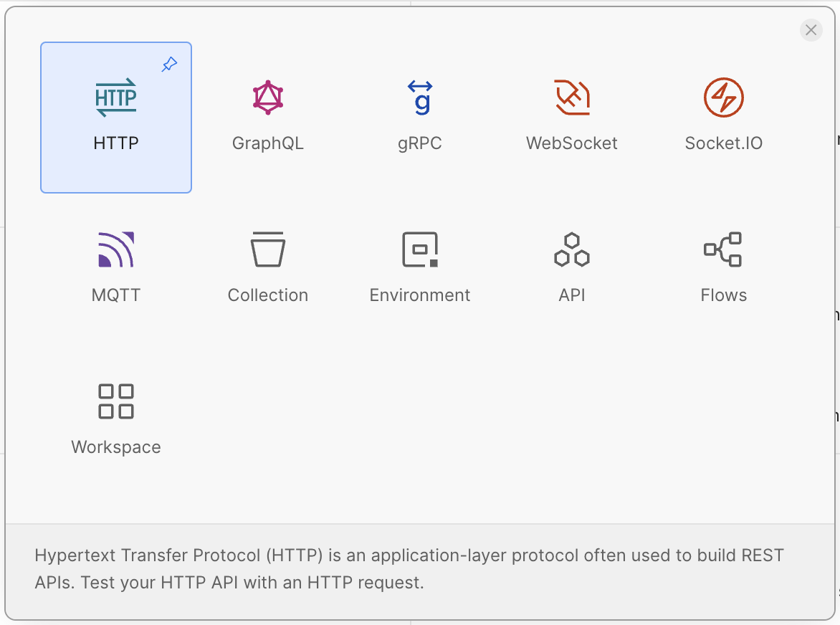Click the HTTP request icon
Image resolution: width=840 pixels, height=625 pixels.
coord(116,97)
